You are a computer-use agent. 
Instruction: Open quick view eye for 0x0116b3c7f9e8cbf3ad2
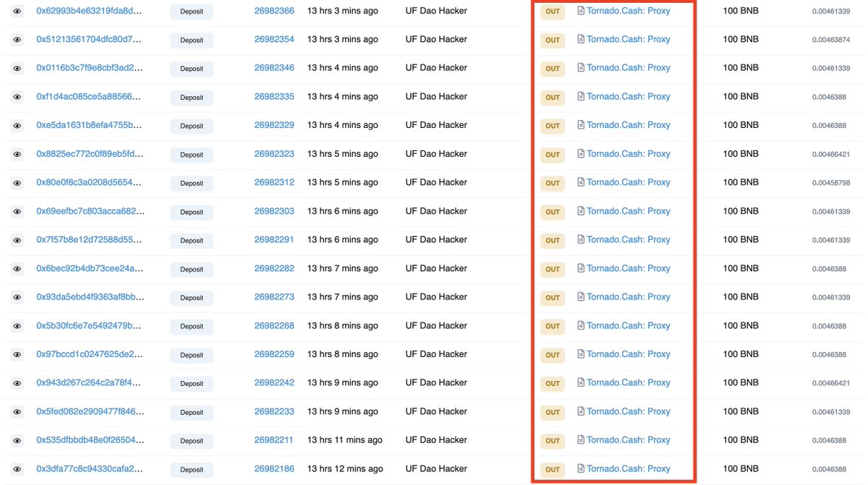(17, 68)
